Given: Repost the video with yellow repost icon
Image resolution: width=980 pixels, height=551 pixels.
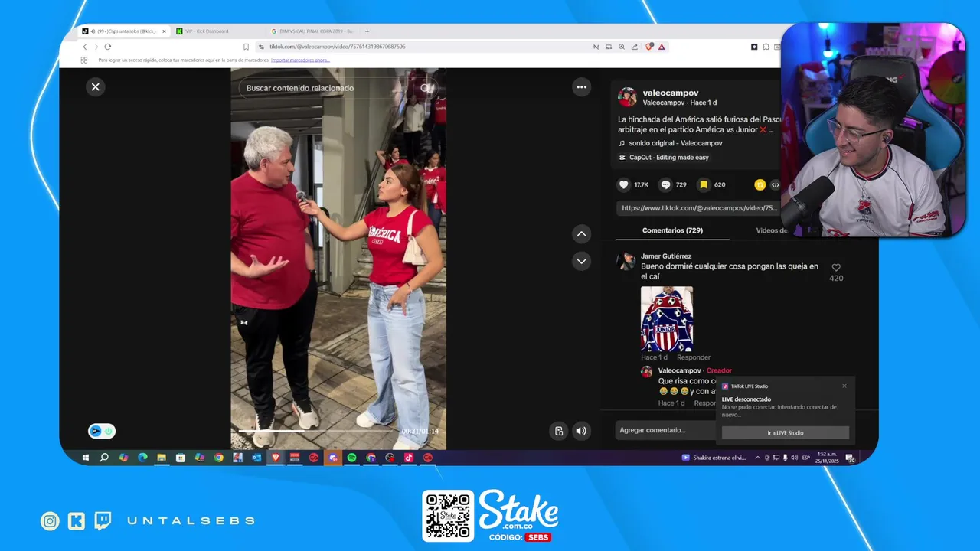Looking at the screenshot, I should click(x=760, y=184).
